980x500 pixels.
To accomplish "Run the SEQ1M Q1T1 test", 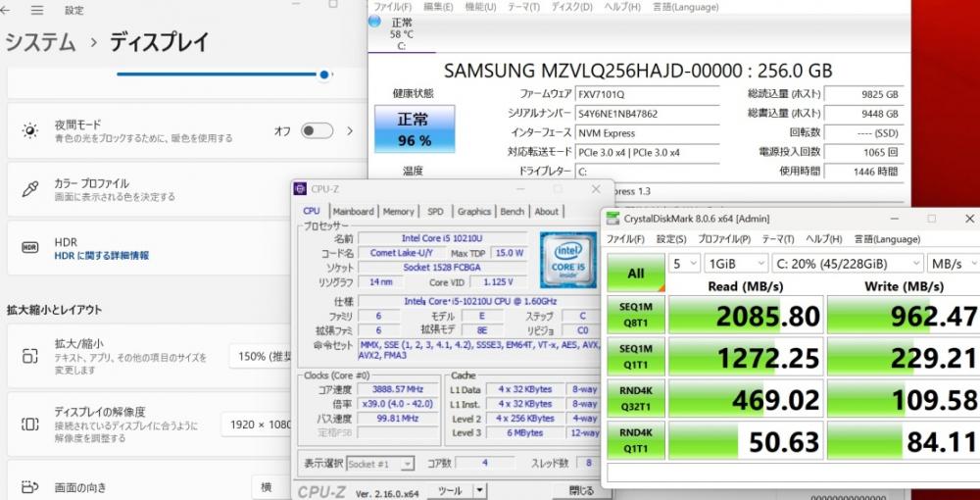I will (x=636, y=356).
